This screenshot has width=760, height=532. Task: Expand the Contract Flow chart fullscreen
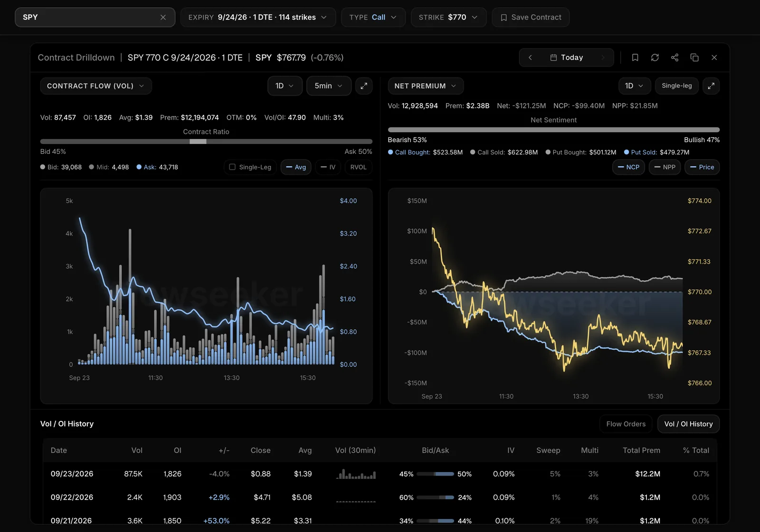click(x=364, y=86)
